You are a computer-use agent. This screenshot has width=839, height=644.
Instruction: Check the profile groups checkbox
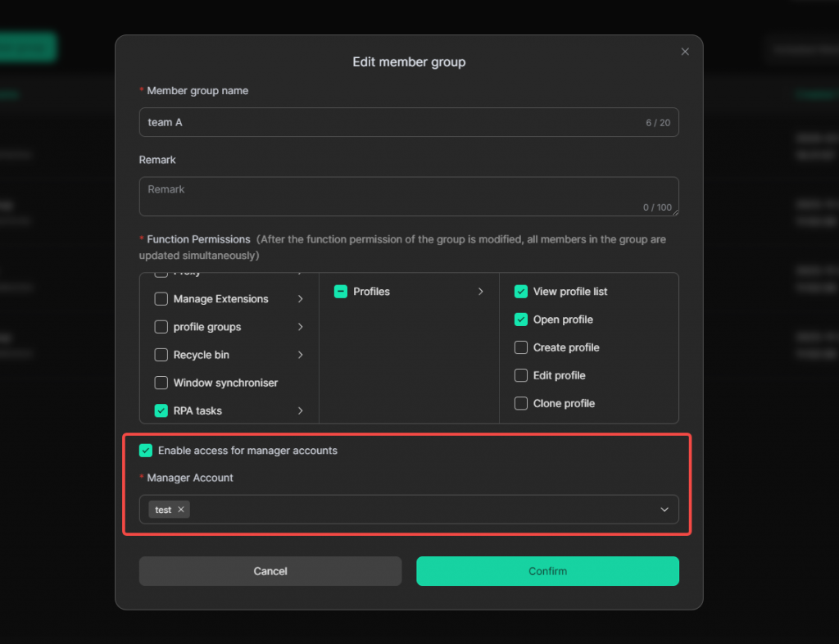coord(161,327)
